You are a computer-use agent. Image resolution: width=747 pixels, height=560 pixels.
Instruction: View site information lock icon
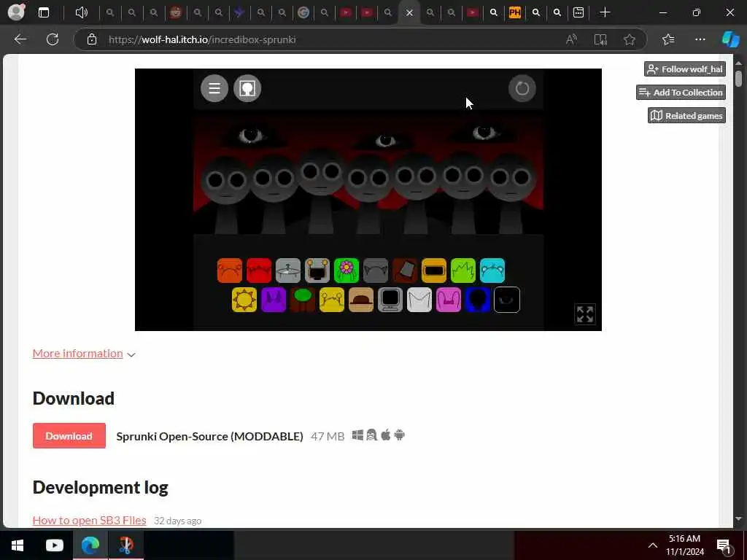click(92, 39)
